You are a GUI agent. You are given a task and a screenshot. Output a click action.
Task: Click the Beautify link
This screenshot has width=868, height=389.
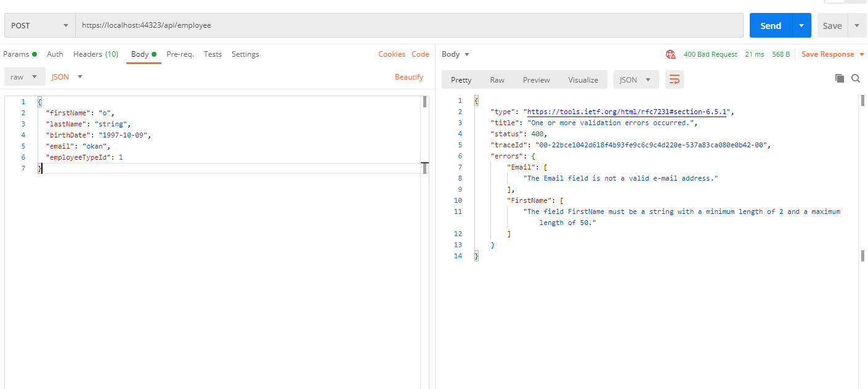(409, 77)
